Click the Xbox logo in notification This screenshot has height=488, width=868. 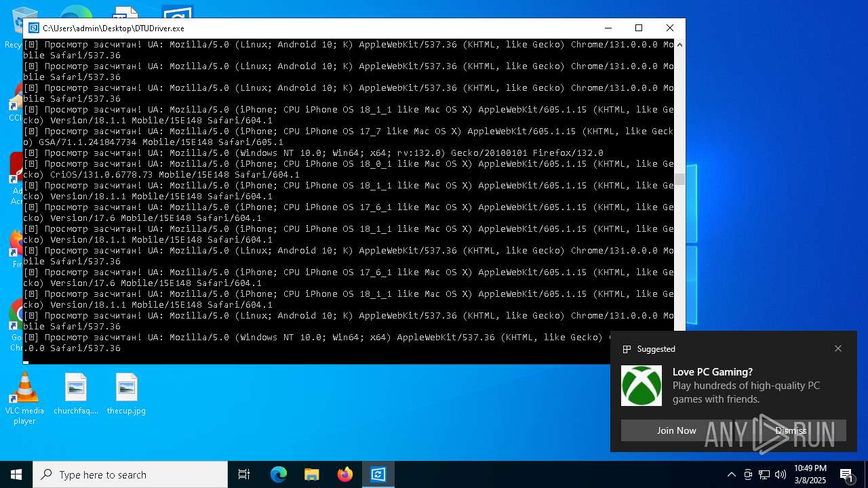click(642, 386)
